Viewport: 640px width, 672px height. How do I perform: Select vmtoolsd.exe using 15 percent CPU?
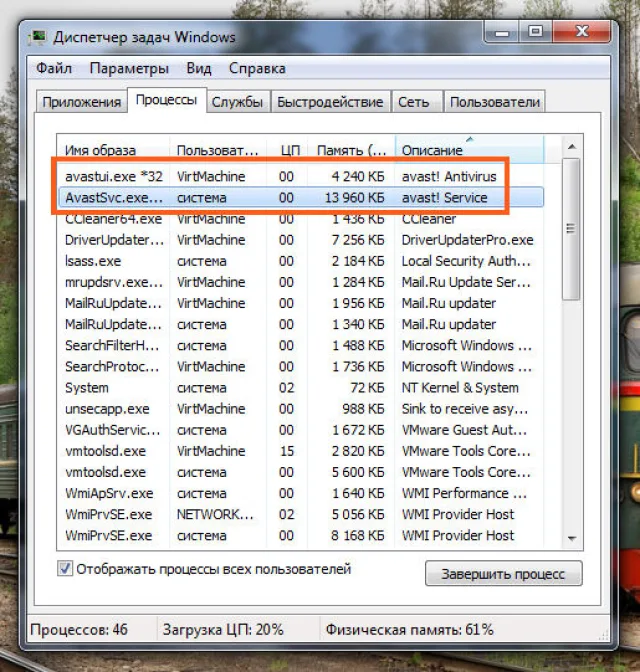click(301, 451)
